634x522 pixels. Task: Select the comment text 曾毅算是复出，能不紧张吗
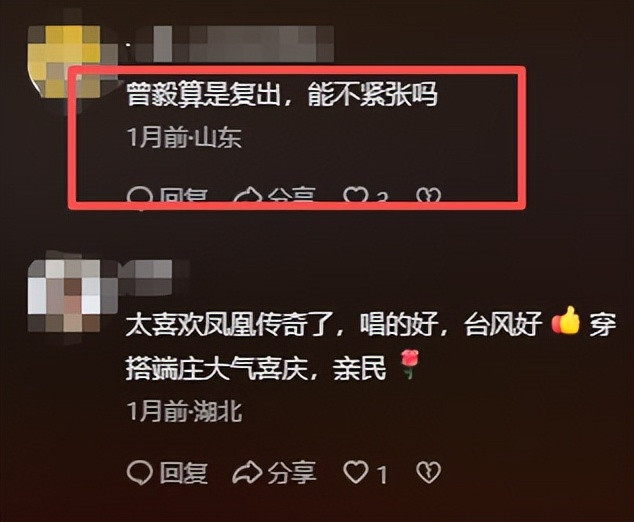[x=282, y=94]
